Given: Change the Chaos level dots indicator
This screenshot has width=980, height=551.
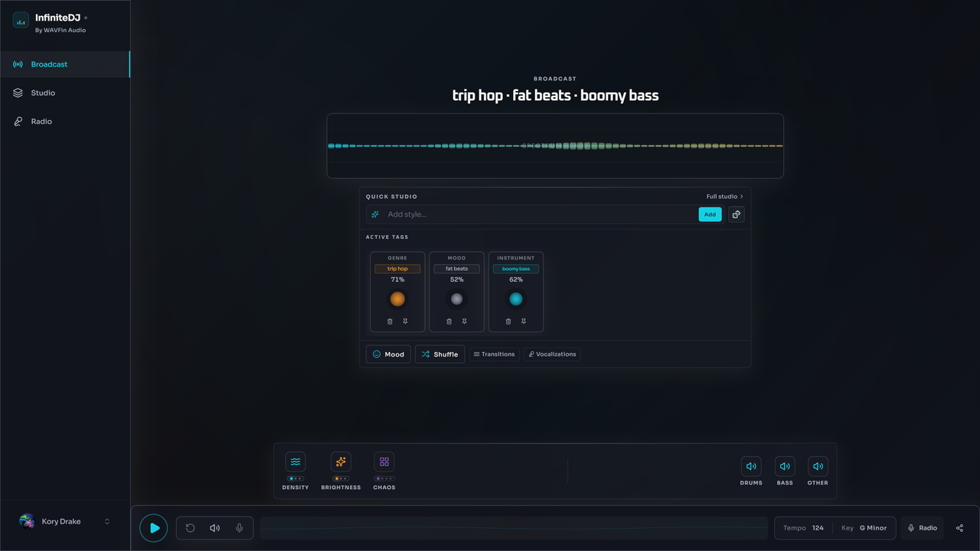Looking at the screenshot, I should pyautogui.click(x=384, y=478).
